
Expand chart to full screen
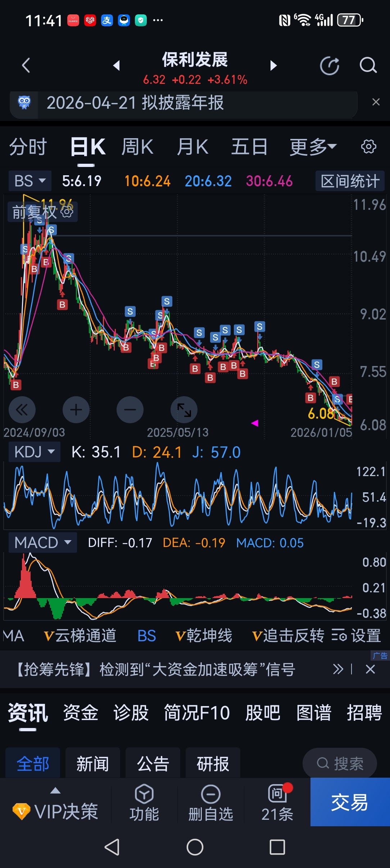pyautogui.click(x=184, y=410)
